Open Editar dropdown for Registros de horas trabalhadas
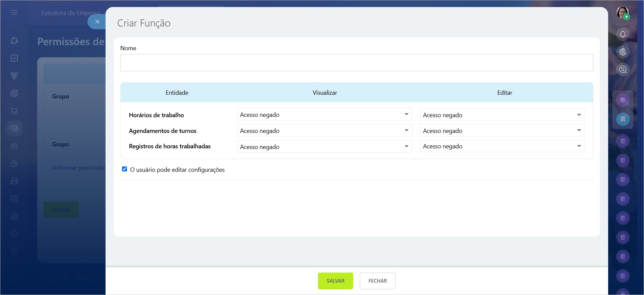This screenshot has height=295, width=644. (502, 146)
